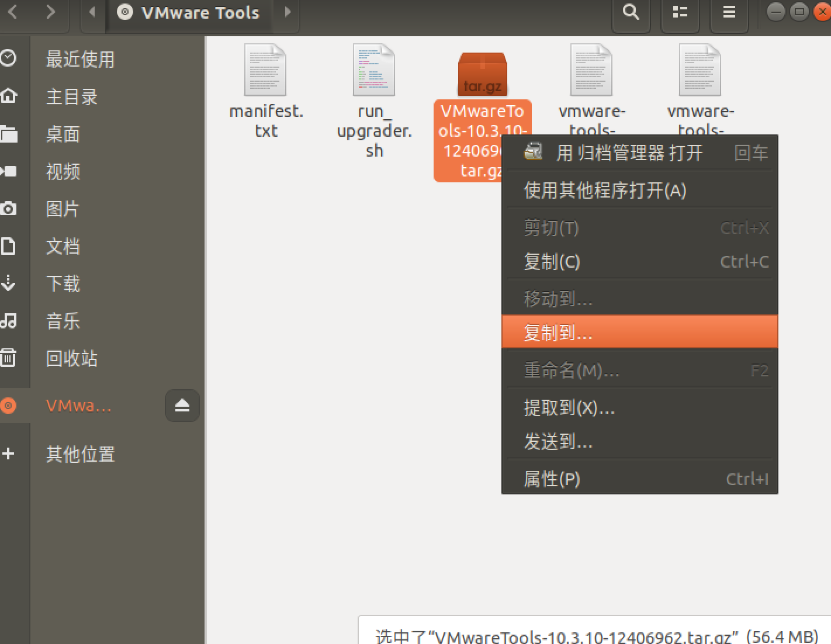
Task: Choose 提取到(X)... from context menu
Action: (640, 407)
